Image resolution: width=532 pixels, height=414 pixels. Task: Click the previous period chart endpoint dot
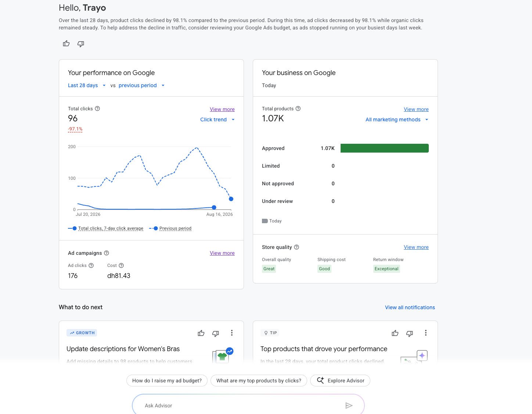231,199
